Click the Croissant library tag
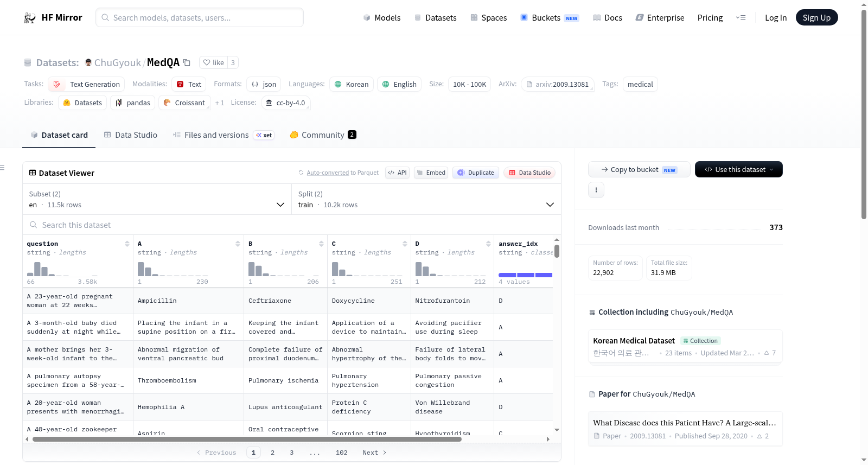The height and width of the screenshot is (465, 868). (184, 103)
